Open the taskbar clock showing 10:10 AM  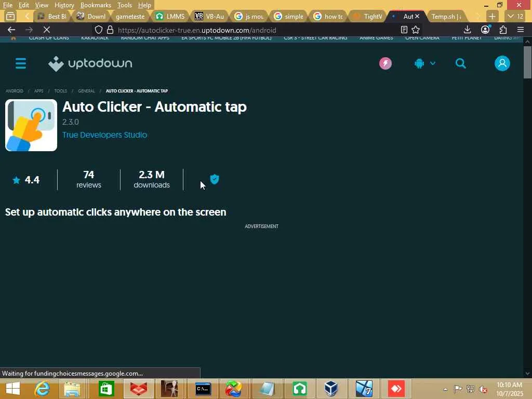click(509, 389)
